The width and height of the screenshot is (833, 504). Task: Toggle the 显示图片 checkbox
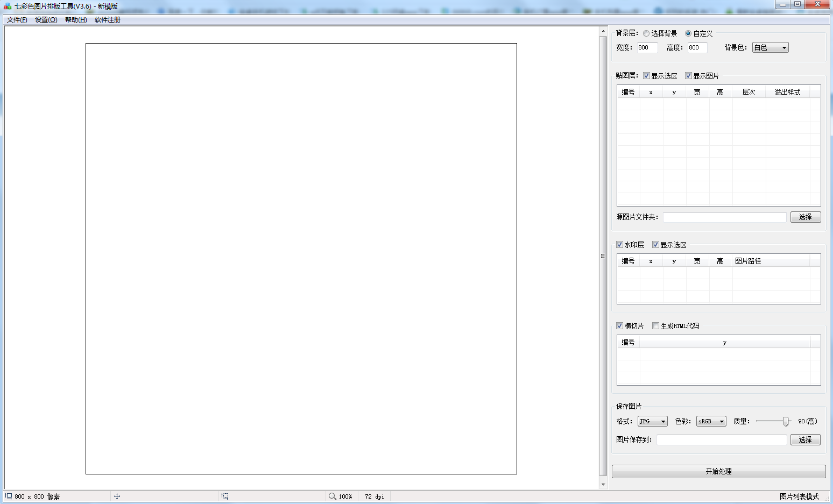click(688, 76)
